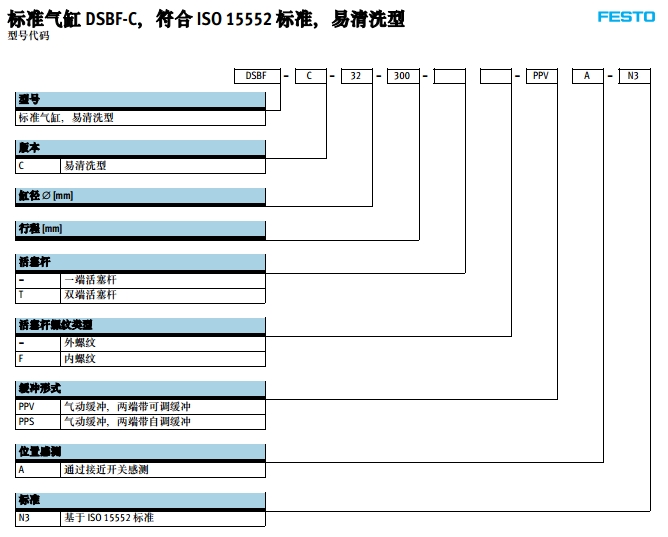
Task: Select the F 内螺纹 row
Action: coord(141,358)
